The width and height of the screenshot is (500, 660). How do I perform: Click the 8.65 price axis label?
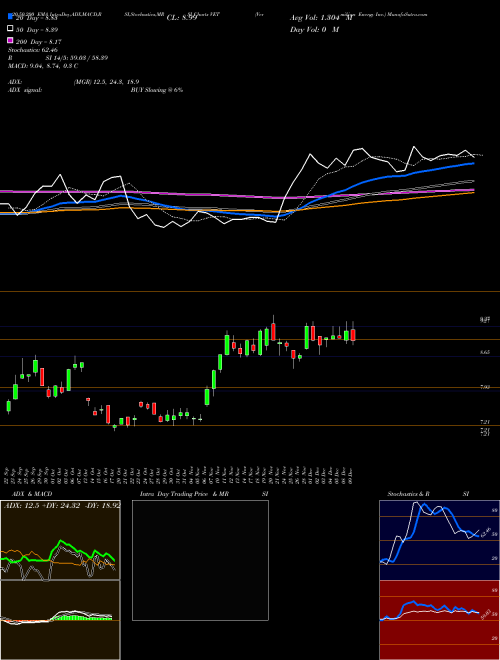point(485,351)
